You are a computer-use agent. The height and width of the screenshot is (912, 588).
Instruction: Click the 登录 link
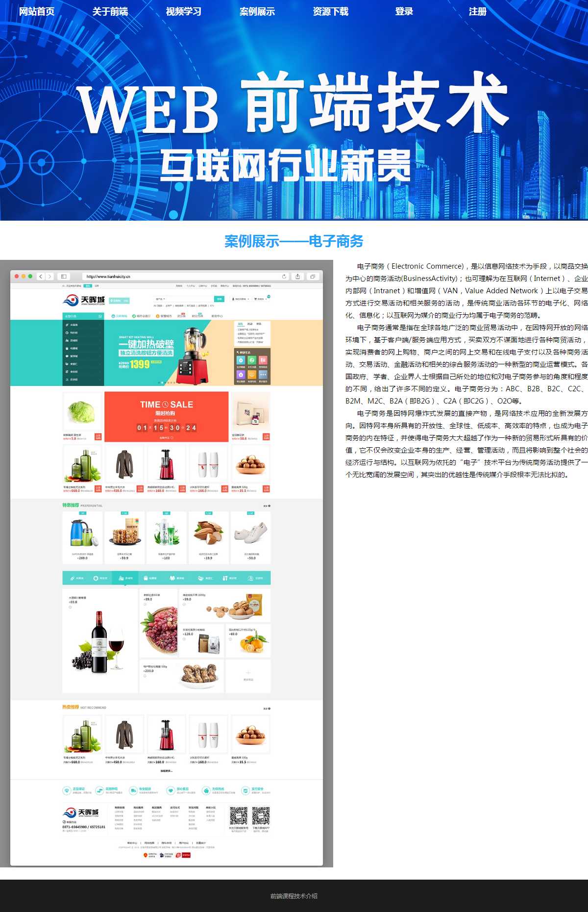[404, 11]
